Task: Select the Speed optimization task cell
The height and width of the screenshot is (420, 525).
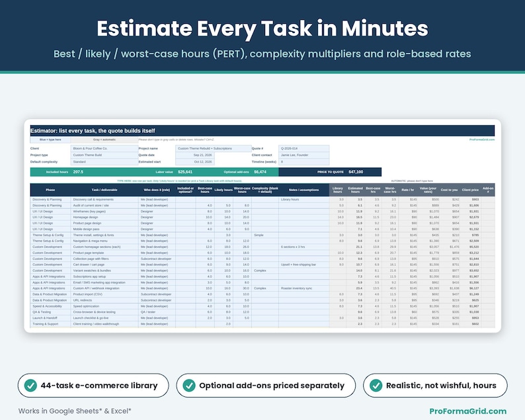Action: click(x=104, y=306)
